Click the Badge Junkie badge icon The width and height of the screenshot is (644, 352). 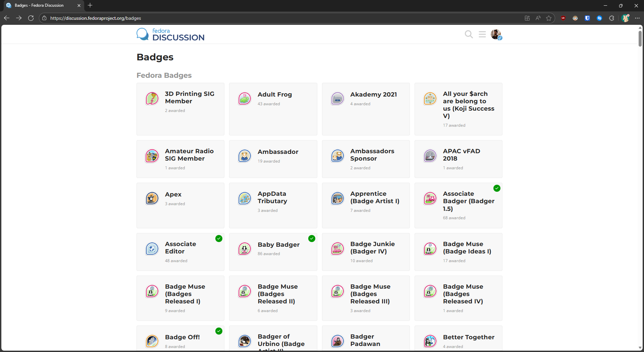(x=337, y=249)
